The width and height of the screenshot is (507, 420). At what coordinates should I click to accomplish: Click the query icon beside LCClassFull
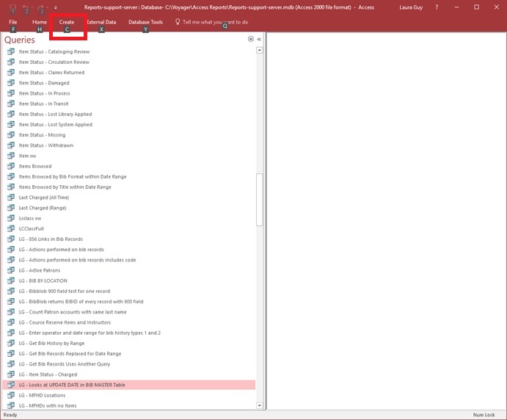coord(11,229)
